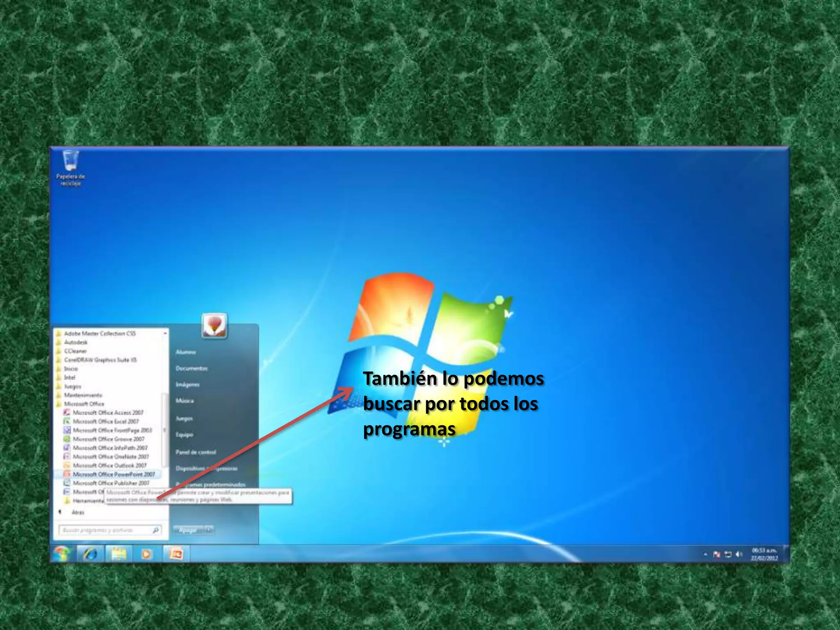
Task: Collapse the Microsoft Office folder
Action: (84, 404)
